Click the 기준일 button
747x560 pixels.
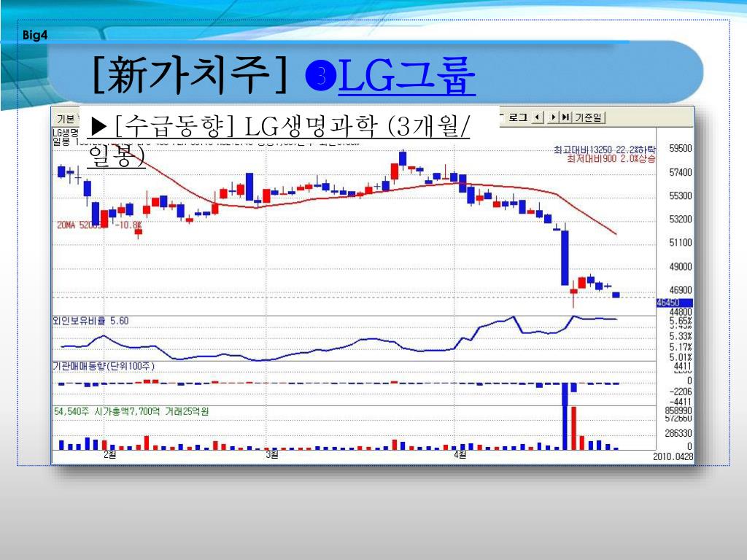point(589,117)
